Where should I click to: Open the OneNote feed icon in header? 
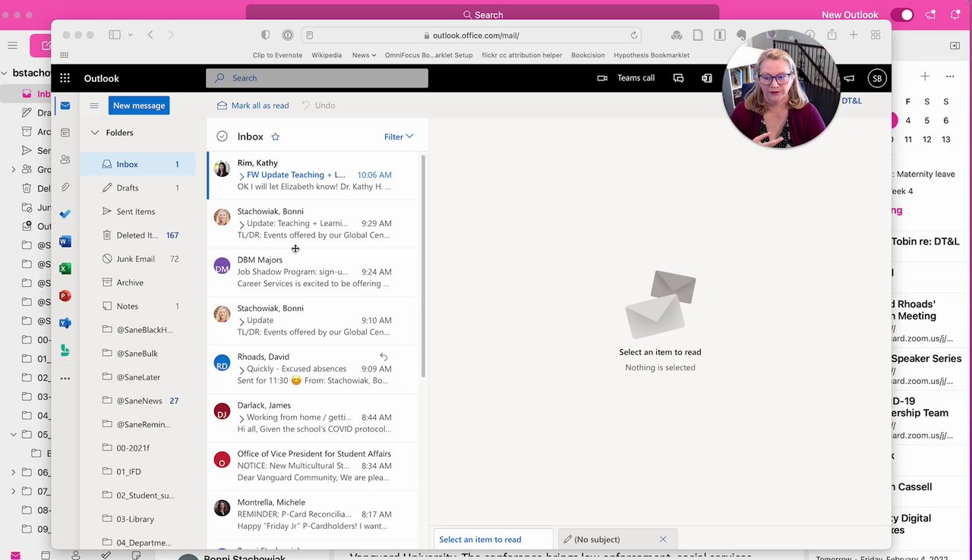(x=707, y=78)
